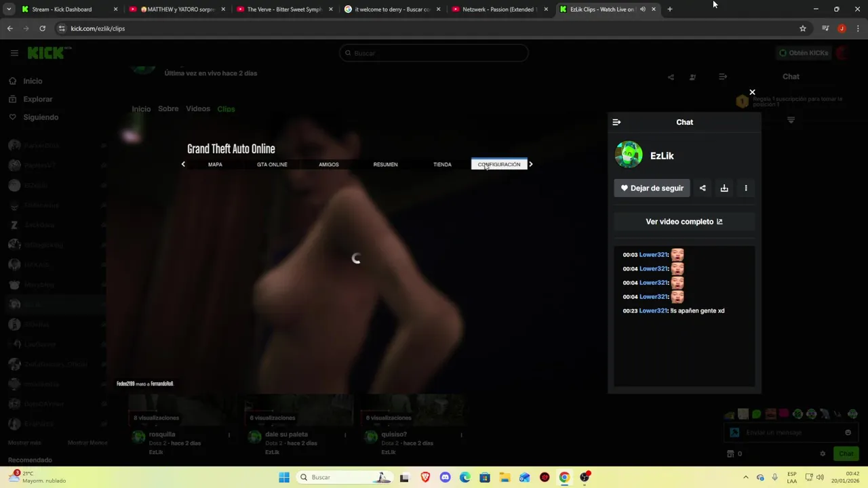Open Ver video completo link
868x488 pixels.
click(684, 222)
